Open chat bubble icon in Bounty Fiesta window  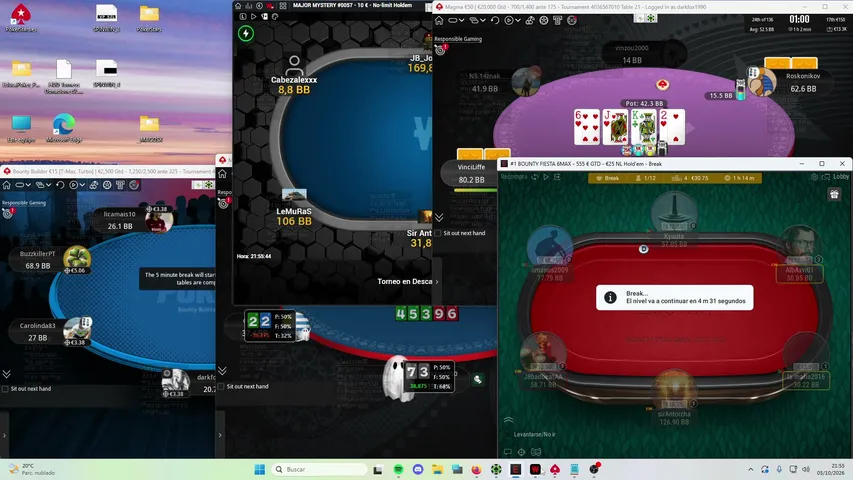(507, 452)
